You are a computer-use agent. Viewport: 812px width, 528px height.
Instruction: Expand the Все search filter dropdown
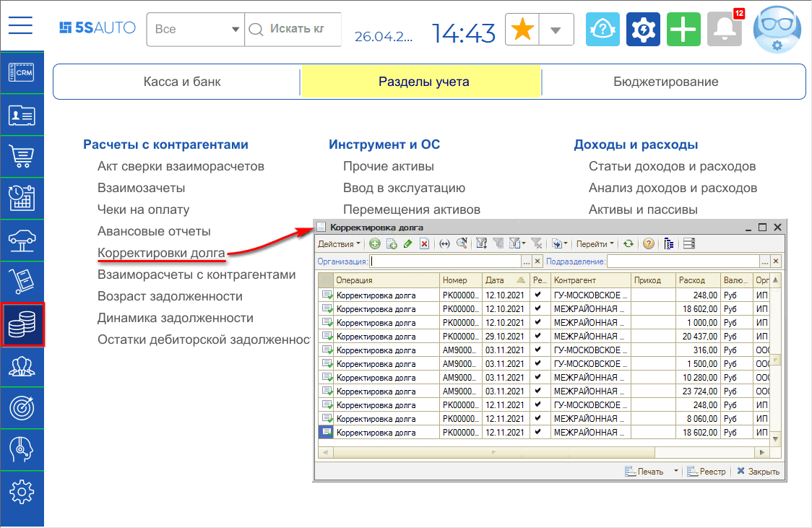point(235,30)
